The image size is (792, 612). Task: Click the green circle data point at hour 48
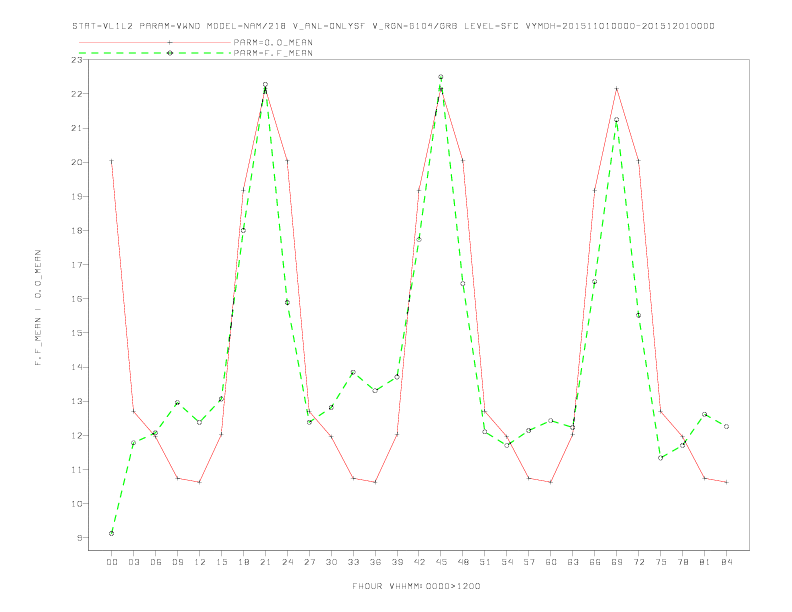pyautogui.click(x=463, y=284)
